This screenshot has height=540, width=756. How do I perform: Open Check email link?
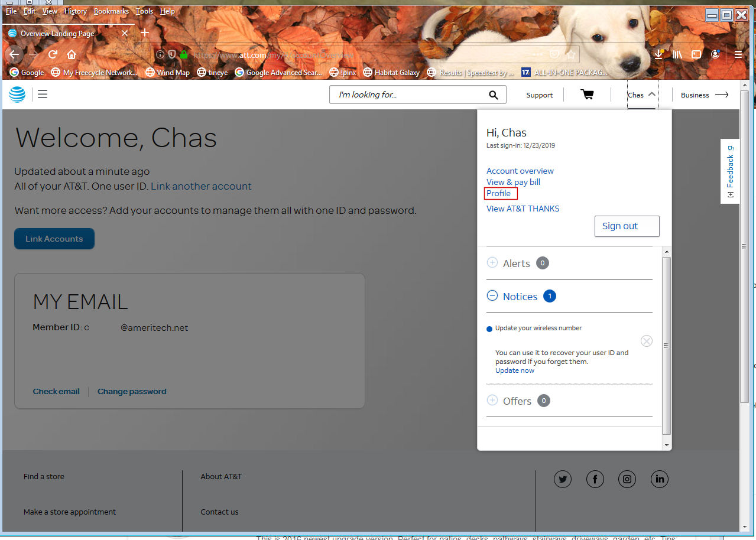56,391
